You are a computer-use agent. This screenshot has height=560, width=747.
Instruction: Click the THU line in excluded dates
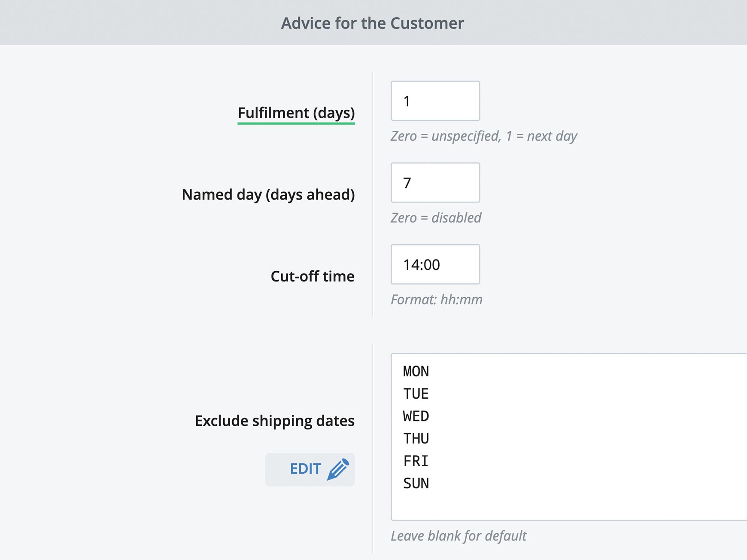point(416,439)
